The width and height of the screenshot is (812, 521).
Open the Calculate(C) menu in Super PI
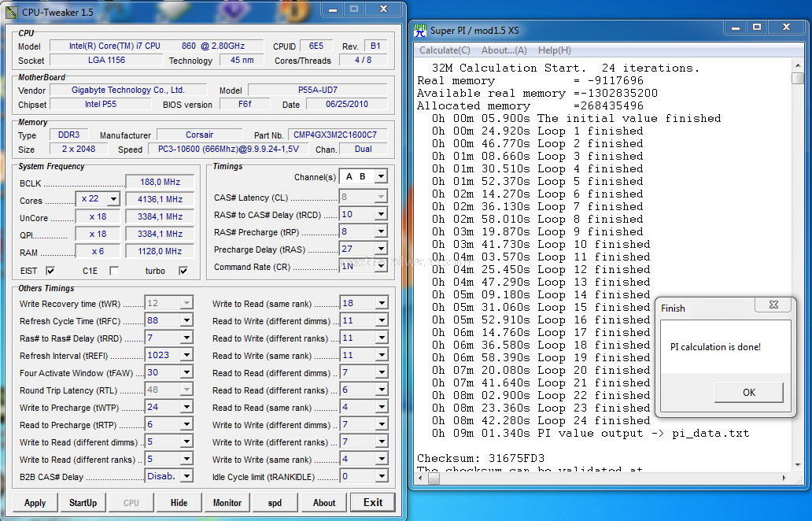pyautogui.click(x=445, y=50)
